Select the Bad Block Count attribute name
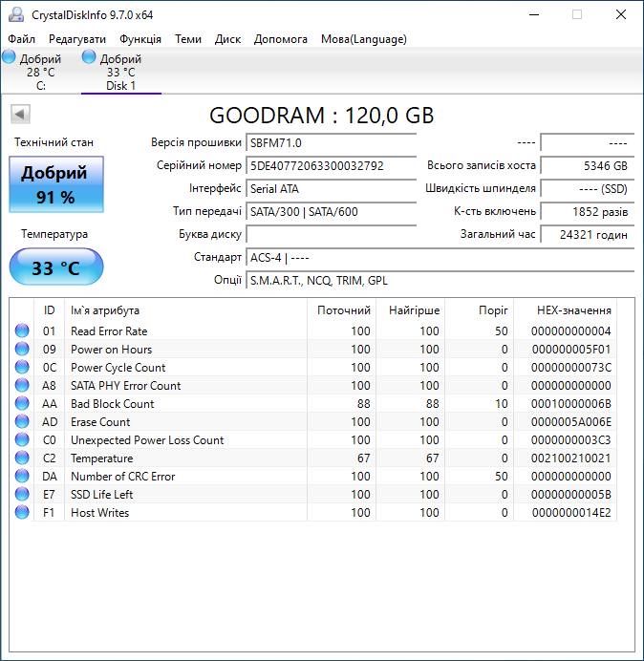644x661 pixels. point(112,404)
